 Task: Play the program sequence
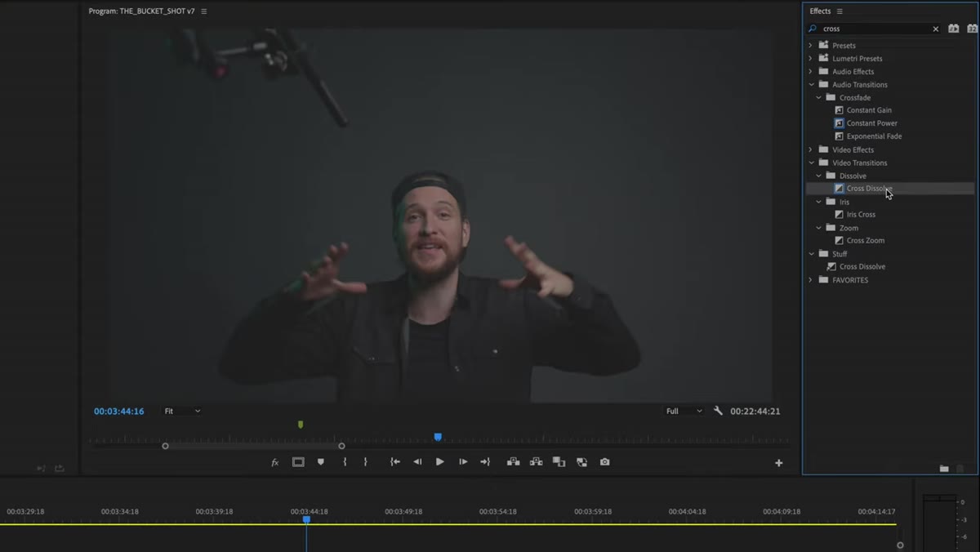tap(439, 462)
